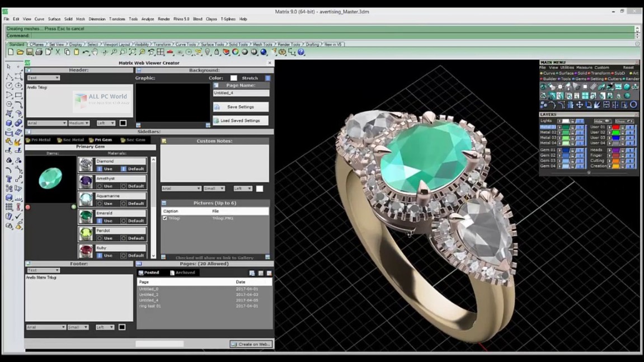Click Reset in the Main Menu panel

click(628, 67)
